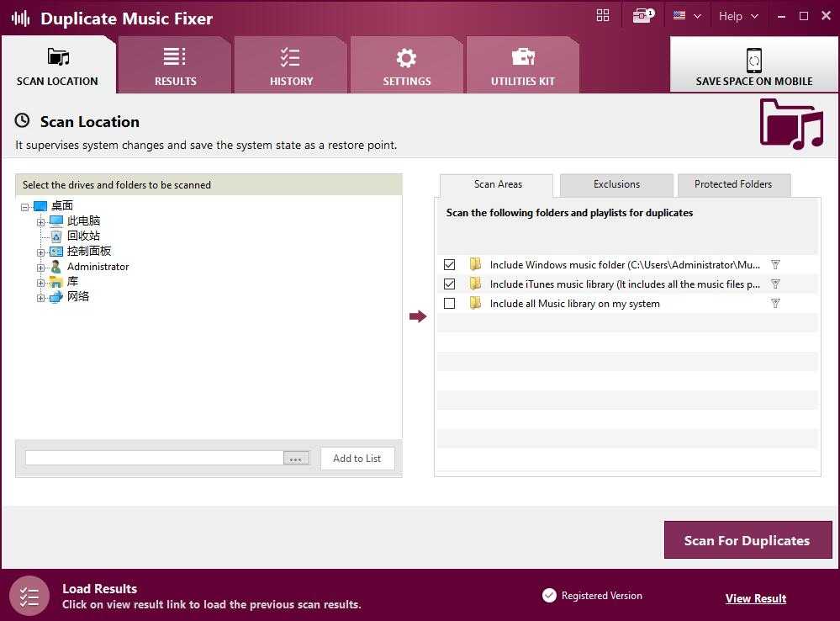Click the filter funnel beside Windows music folder entry
The height and width of the screenshot is (621, 840).
tap(774, 264)
